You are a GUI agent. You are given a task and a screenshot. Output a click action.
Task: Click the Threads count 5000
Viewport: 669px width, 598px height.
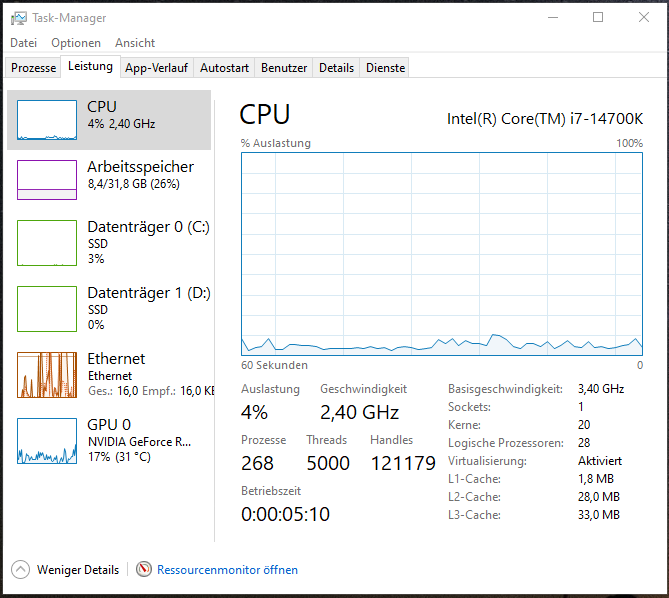pos(328,463)
